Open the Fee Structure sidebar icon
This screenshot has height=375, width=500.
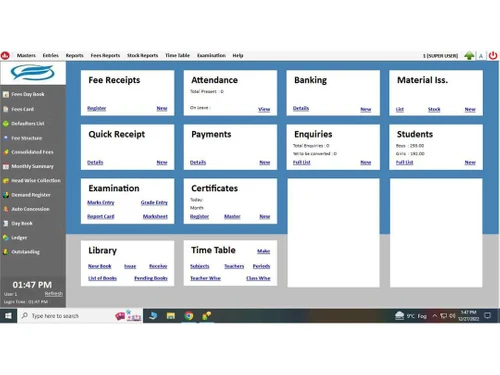point(6,138)
